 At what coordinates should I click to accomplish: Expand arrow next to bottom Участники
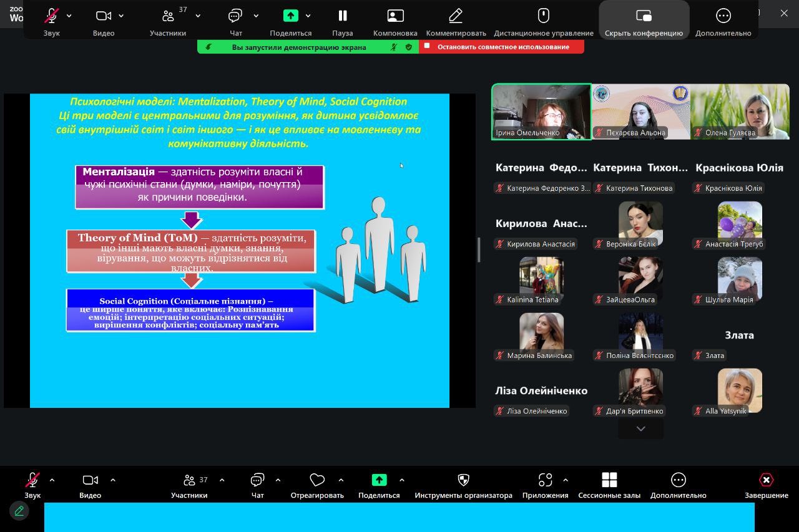tap(222, 480)
